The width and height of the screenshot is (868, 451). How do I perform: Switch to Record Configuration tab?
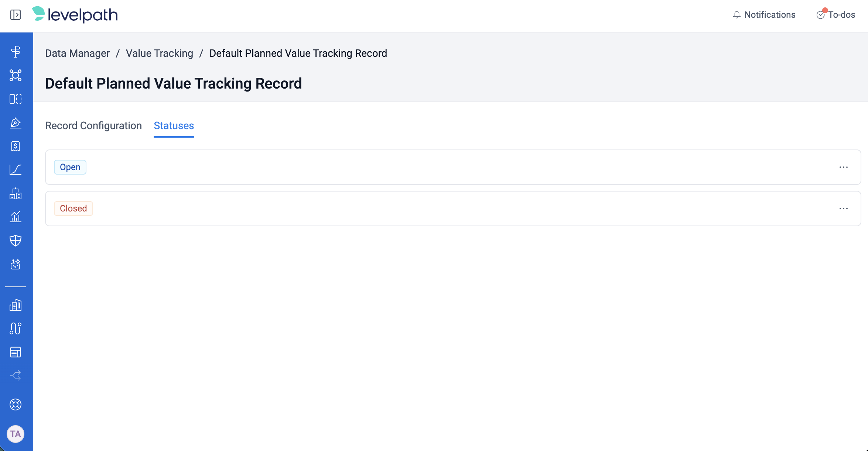(93, 126)
